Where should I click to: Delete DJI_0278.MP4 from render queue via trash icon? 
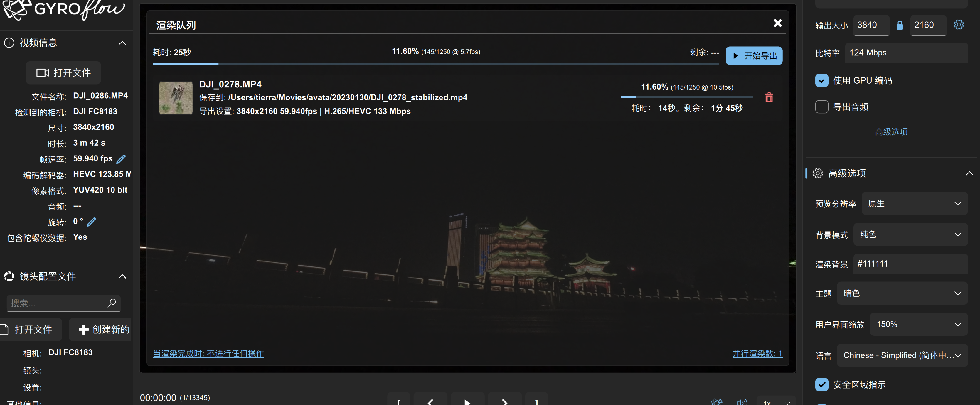[x=769, y=98]
